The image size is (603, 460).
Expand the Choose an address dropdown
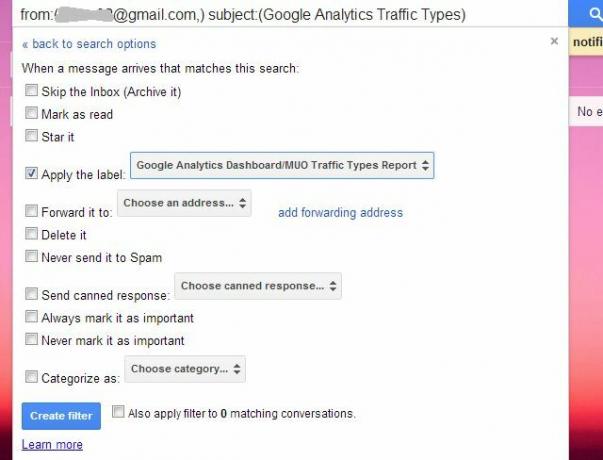pyautogui.click(x=185, y=203)
